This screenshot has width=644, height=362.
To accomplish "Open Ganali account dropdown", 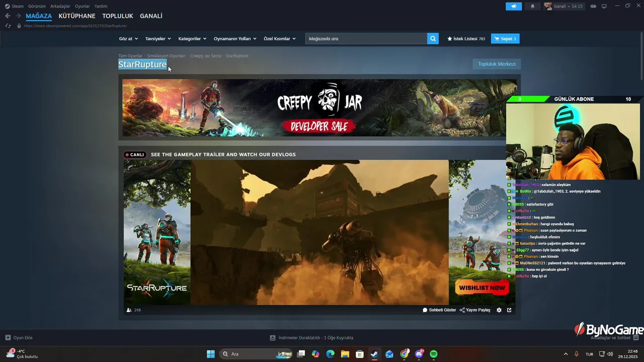I will point(563,6).
